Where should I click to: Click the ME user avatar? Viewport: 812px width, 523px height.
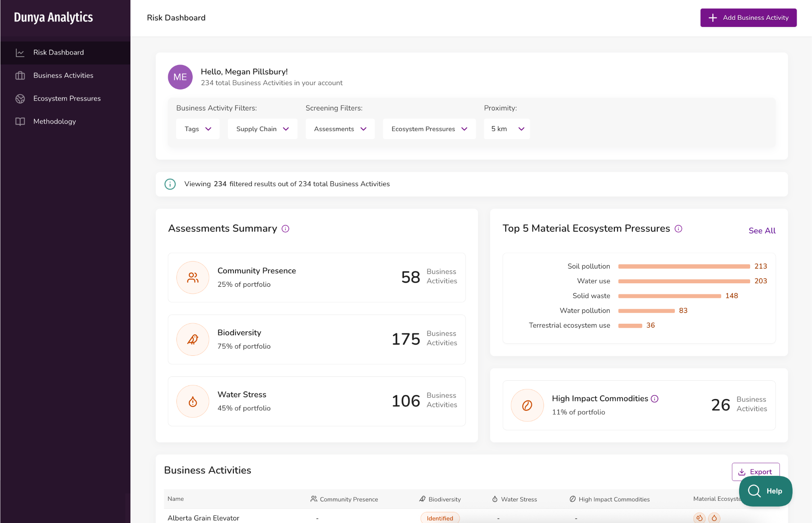pyautogui.click(x=180, y=77)
